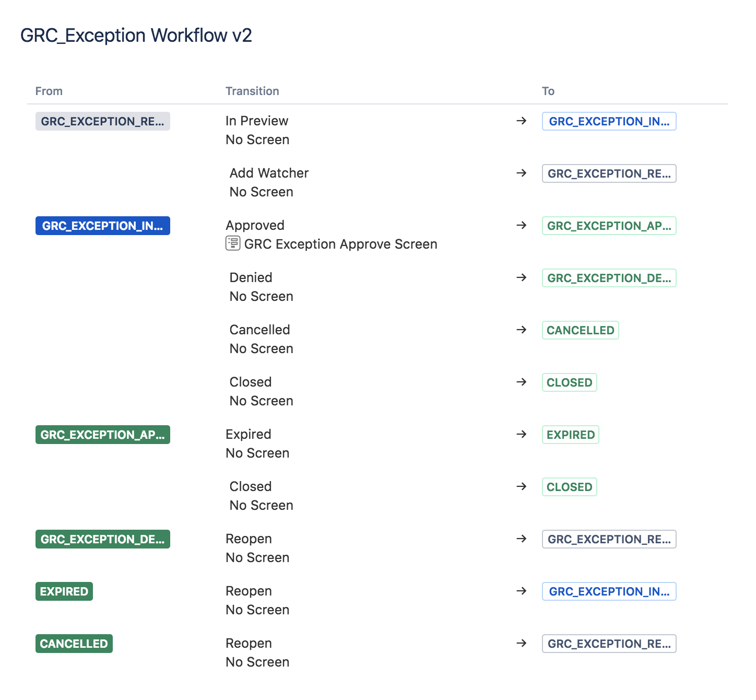Click target GRC_EXCEPTION_DE... status of Denied transition
This screenshot has width=756, height=700.
[x=609, y=278]
